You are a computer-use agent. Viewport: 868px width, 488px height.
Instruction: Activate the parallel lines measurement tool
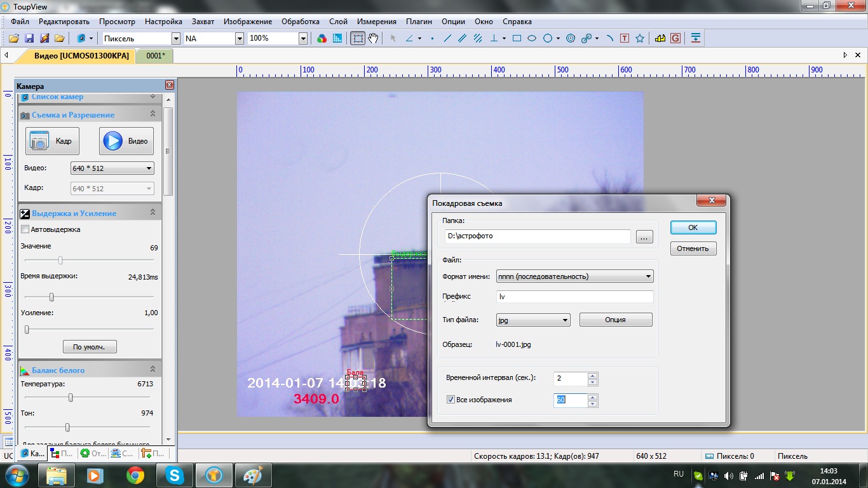coord(463,39)
